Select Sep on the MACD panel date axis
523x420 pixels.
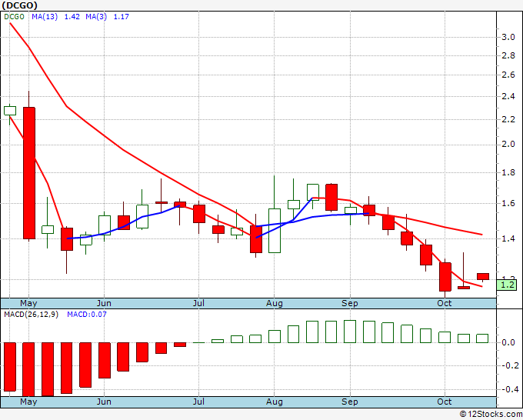349,402
